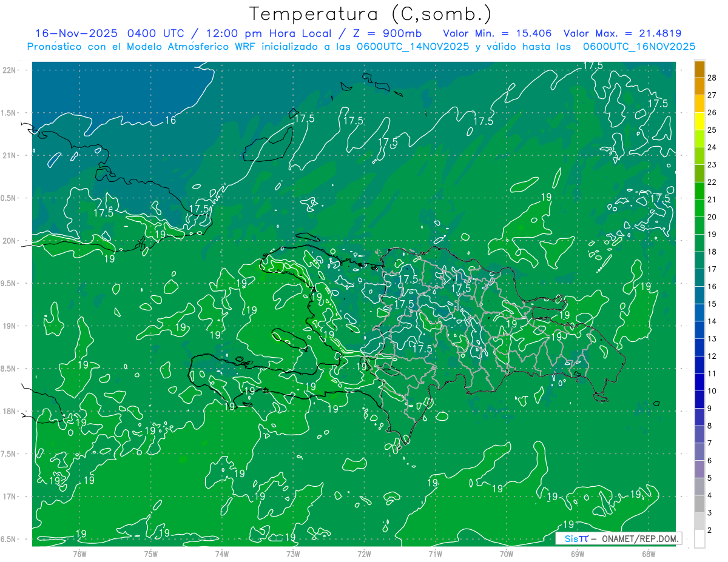Click the "2" legend scale label
Viewport: 728px width, 562px height.
tap(710, 530)
